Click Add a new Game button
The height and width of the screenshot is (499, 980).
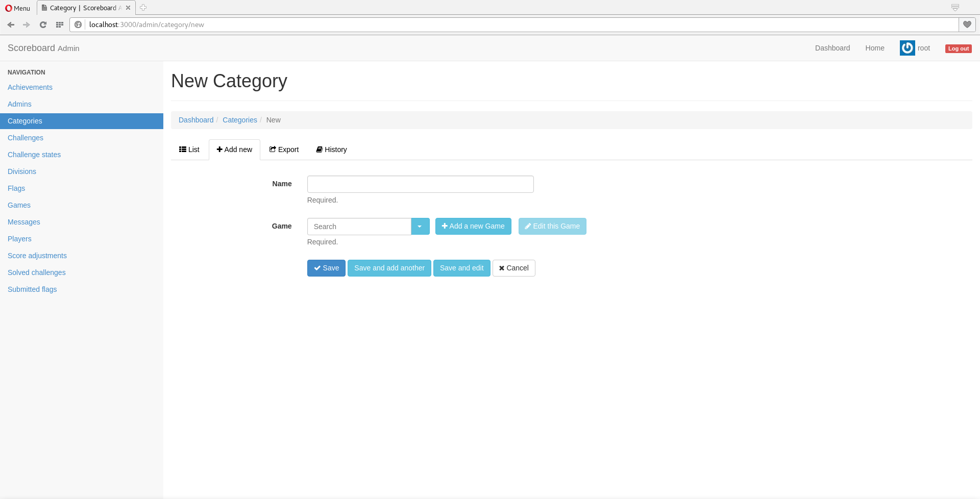tap(473, 226)
